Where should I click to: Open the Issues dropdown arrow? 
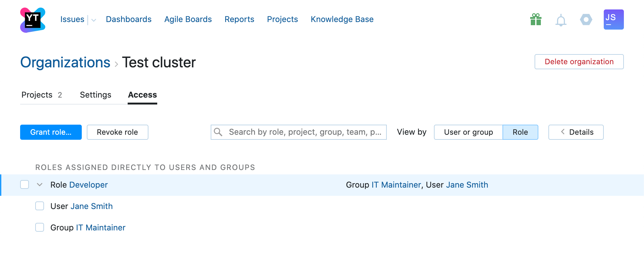[x=94, y=20]
